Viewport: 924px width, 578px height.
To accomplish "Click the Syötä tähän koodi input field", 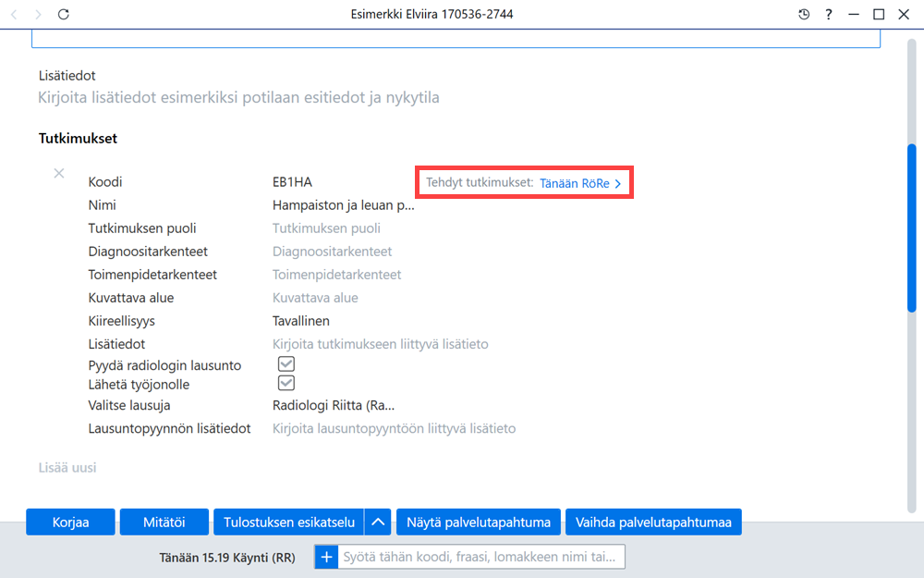I will coord(480,557).
